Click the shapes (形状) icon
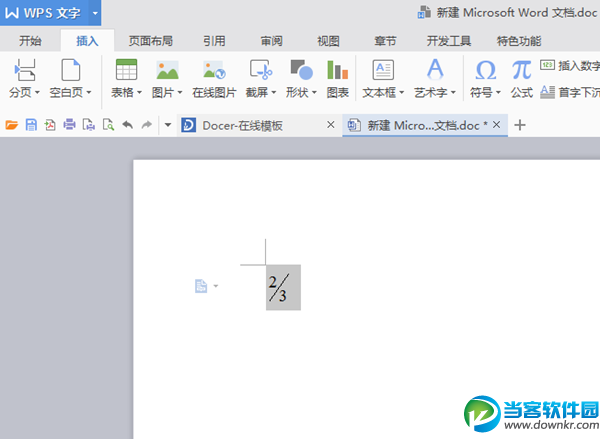Viewport: 600px width, 439px height. tap(302, 70)
